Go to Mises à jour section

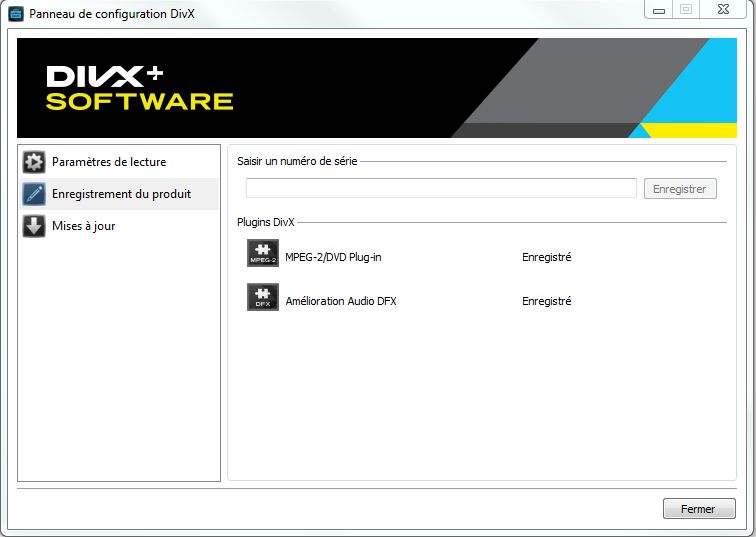click(x=119, y=226)
